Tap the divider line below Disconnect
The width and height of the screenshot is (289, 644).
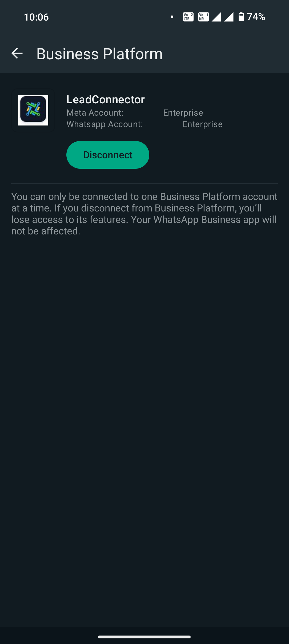(x=144, y=183)
